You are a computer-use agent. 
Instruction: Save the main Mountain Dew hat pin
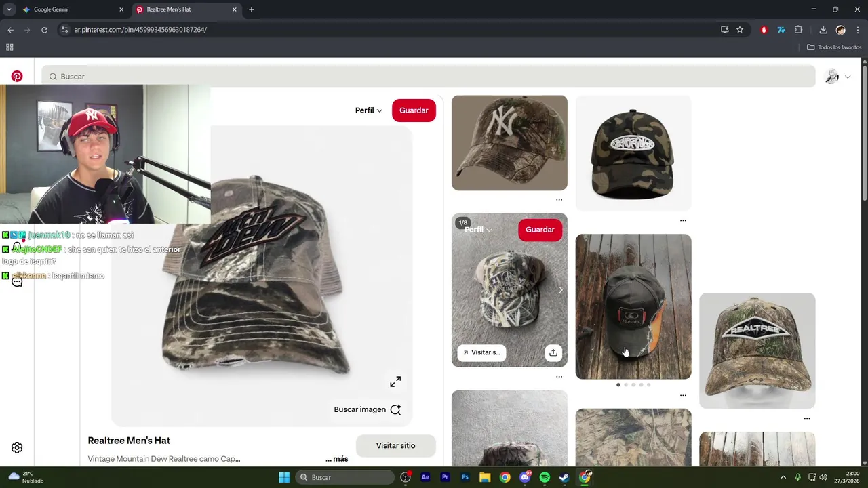click(x=414, y=110)
